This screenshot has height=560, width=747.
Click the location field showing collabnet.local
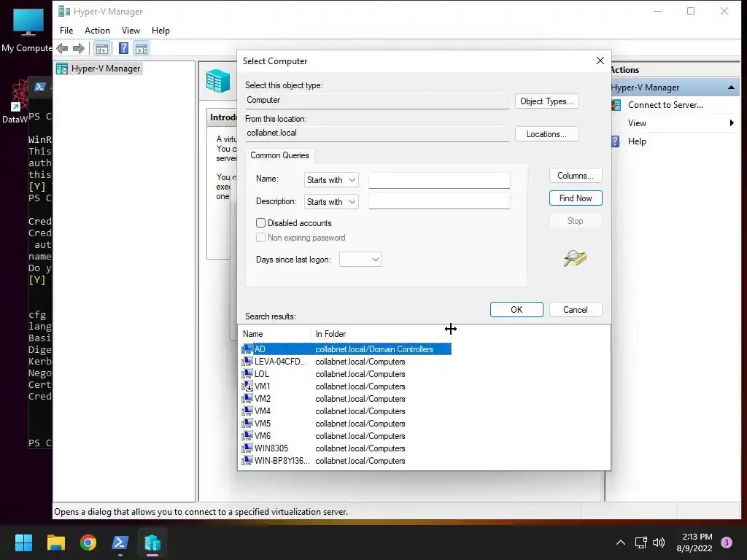(x=377, y=133)
